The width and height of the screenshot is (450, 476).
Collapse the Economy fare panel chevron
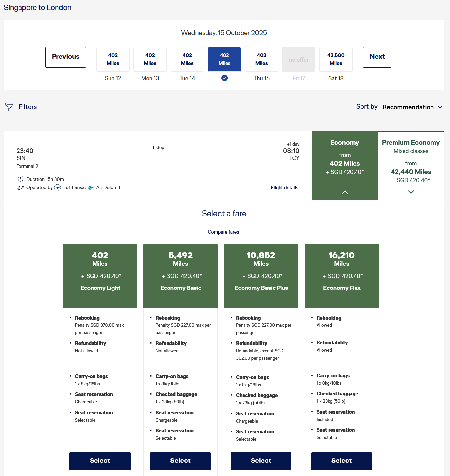(345, 192)
